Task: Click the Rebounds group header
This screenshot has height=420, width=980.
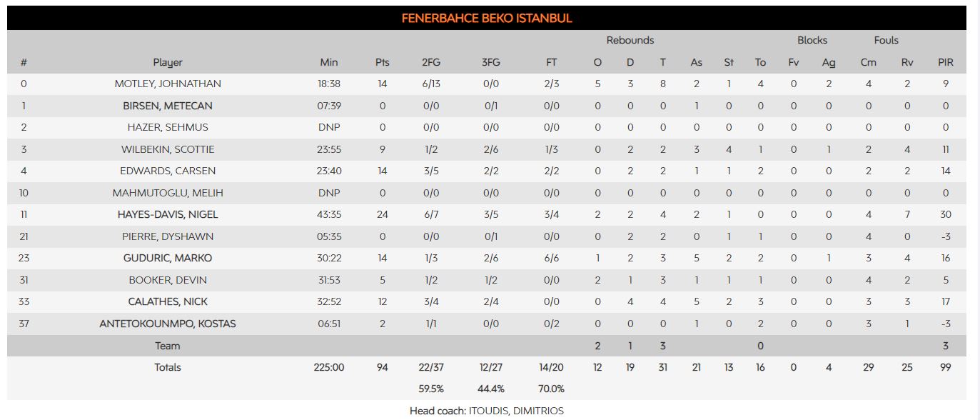Action: (630, 41)
